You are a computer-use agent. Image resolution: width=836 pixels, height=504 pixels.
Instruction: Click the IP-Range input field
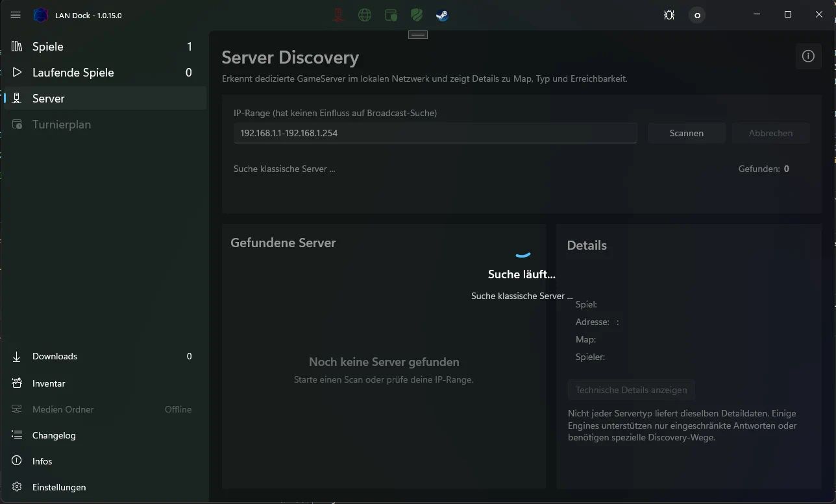435,132
